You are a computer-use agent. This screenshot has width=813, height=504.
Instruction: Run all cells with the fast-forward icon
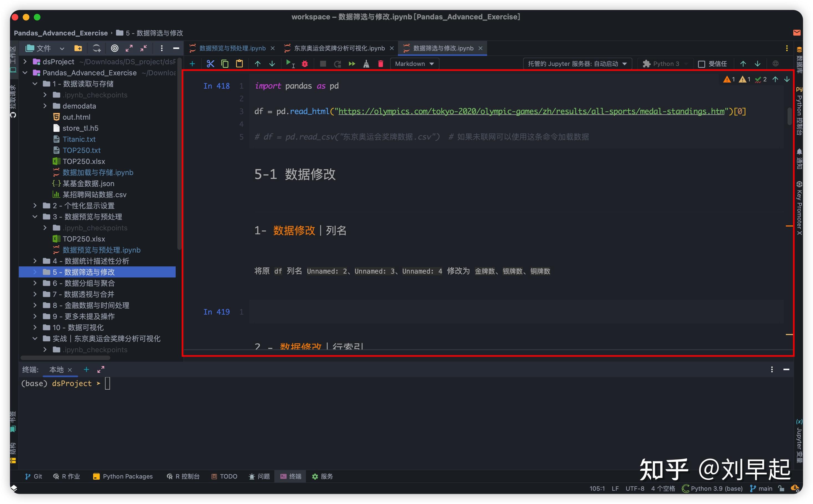(352, 63)
